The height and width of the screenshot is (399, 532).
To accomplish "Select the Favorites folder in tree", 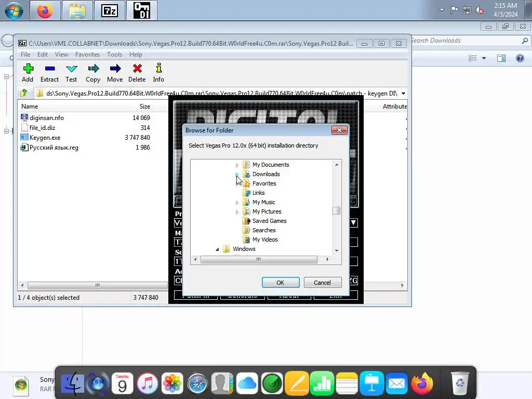I will 264,183.
